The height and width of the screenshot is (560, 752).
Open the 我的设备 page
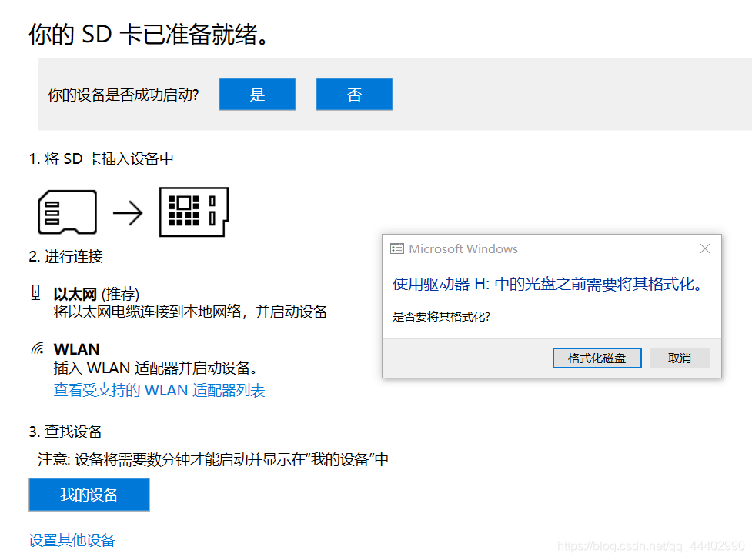pyautogui.click(x=89, y=495)
